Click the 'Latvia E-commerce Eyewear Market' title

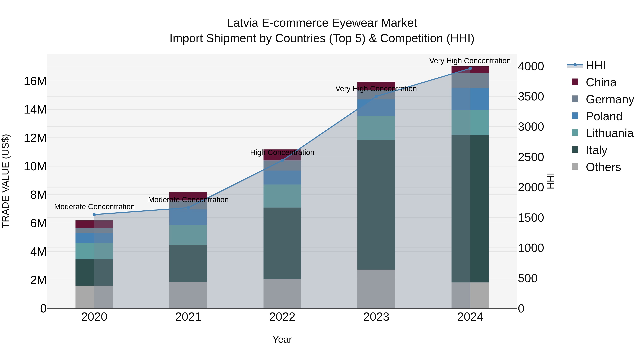322,23
